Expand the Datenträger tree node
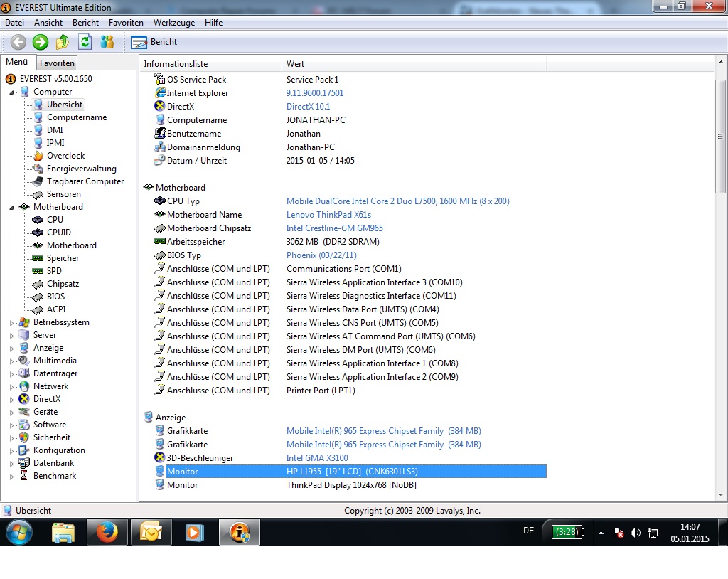728x579 pixels. coord(11,373)
